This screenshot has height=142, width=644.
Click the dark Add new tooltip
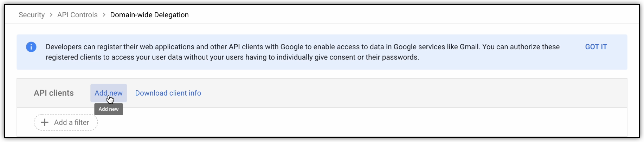click(x=109, y=109)
